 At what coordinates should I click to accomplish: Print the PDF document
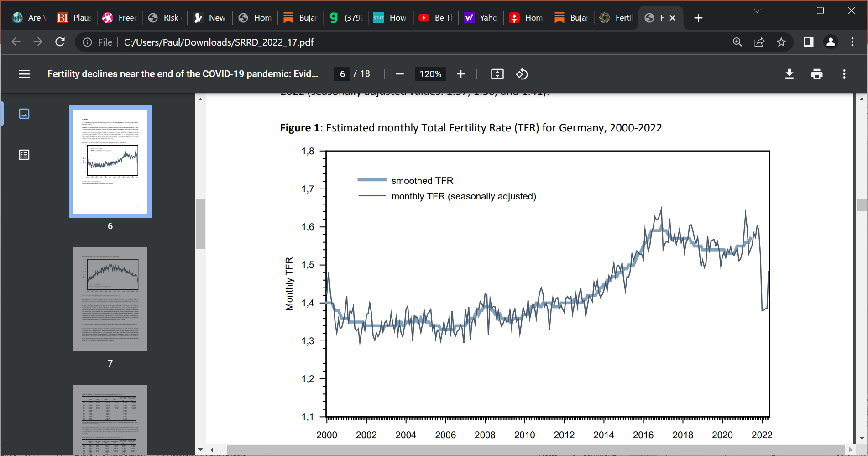click(x=817, y=74)
